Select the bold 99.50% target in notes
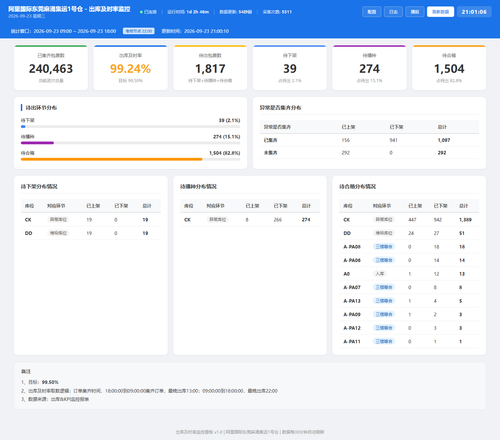Image resolution: width=500 pixels, height=440 pixels. (50, 382)
